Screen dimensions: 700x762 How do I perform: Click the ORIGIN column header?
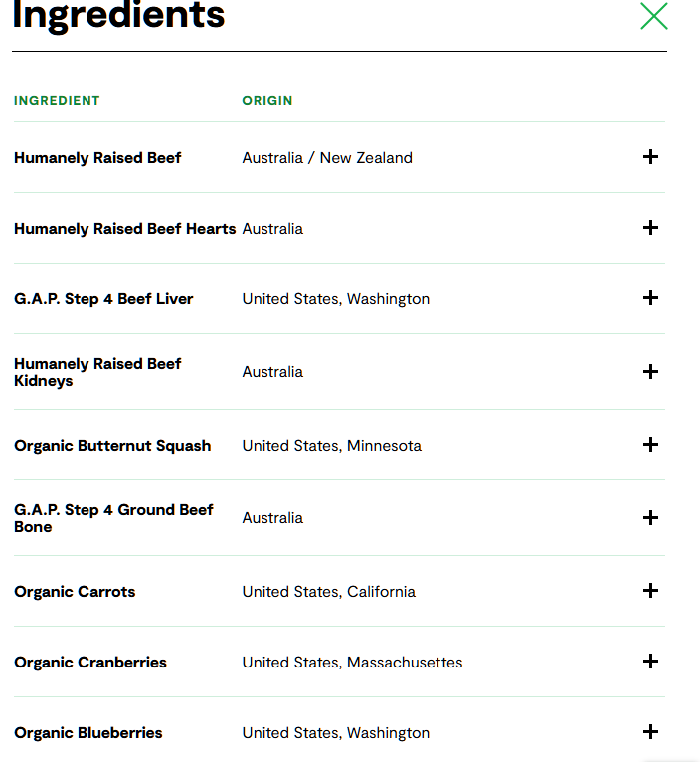tap(267, 101)
